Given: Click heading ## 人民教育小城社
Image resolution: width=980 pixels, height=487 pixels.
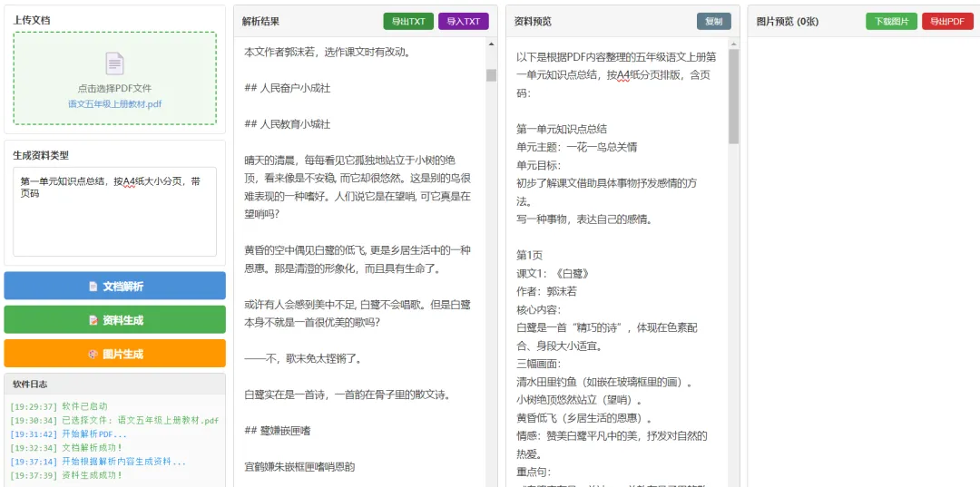Looking at the screenshot, I should 288,124.
